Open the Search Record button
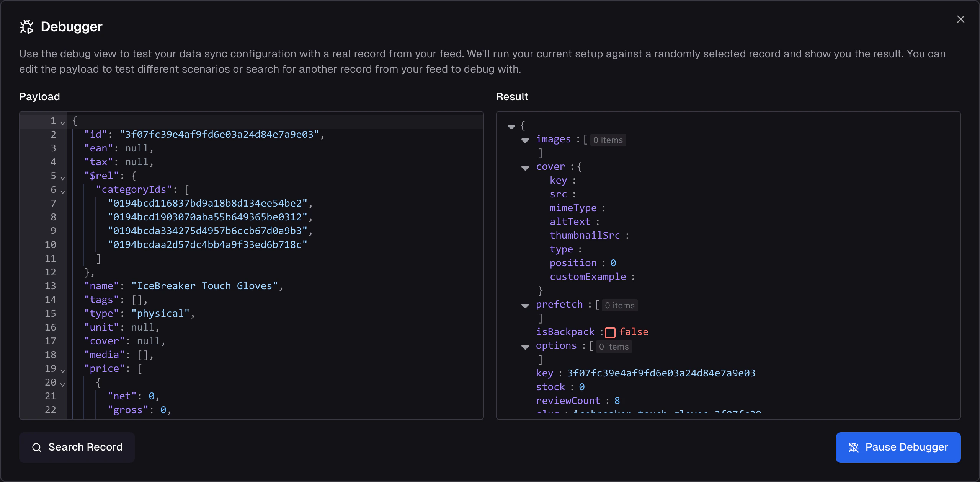The width and height of the screenshot is (980, 482). 77,448
